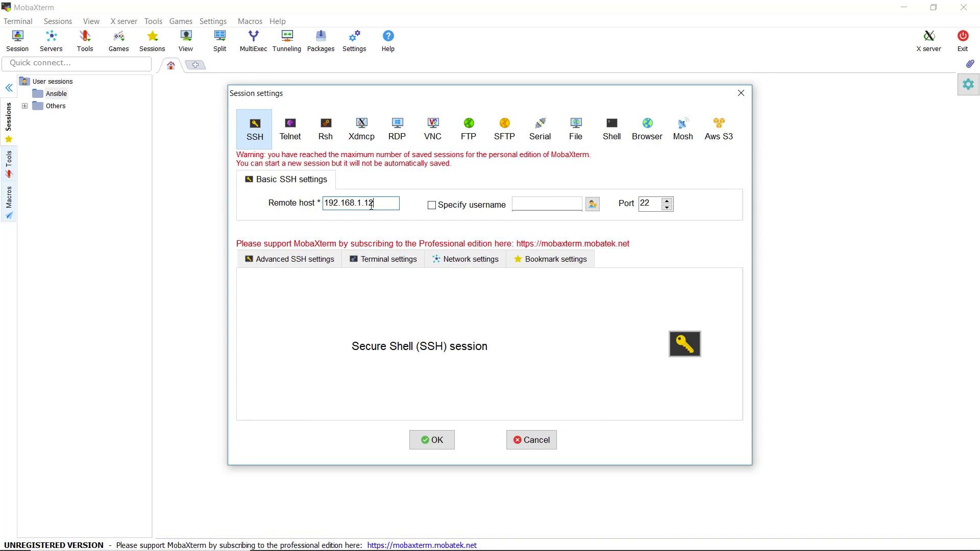Image resolution: width=980 pixels, height=551 pixels.
Task: Choose the Serial session type
Action: point(540,129)
